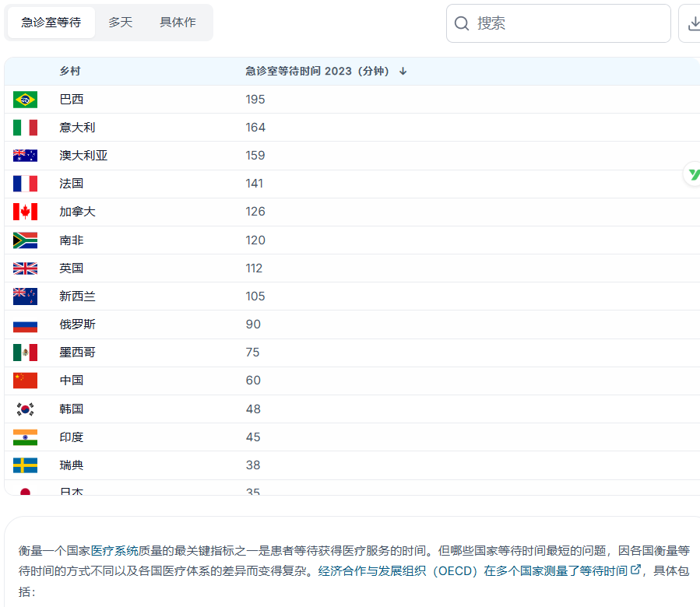Click India's flag icon
The image size is (700, 607).
point(23,437)
